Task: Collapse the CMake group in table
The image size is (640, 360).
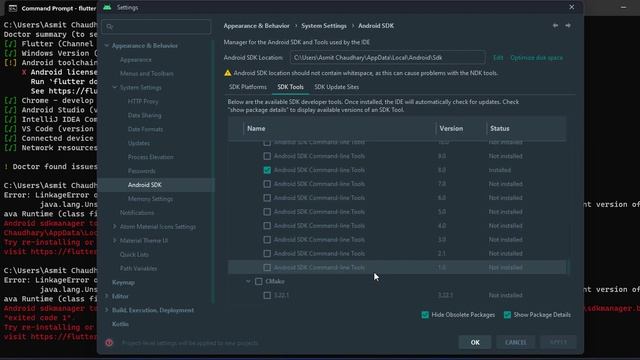Action: (x=248, y=281)
